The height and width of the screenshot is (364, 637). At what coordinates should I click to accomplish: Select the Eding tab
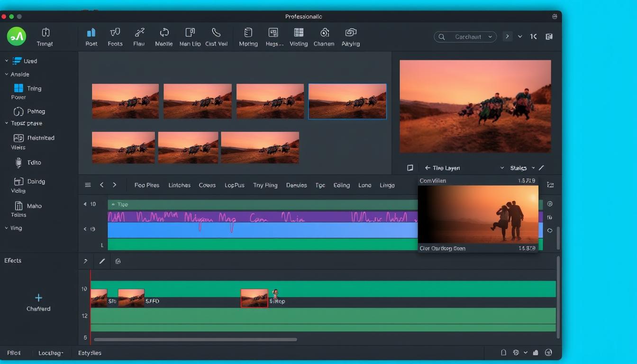pos(342,185)
